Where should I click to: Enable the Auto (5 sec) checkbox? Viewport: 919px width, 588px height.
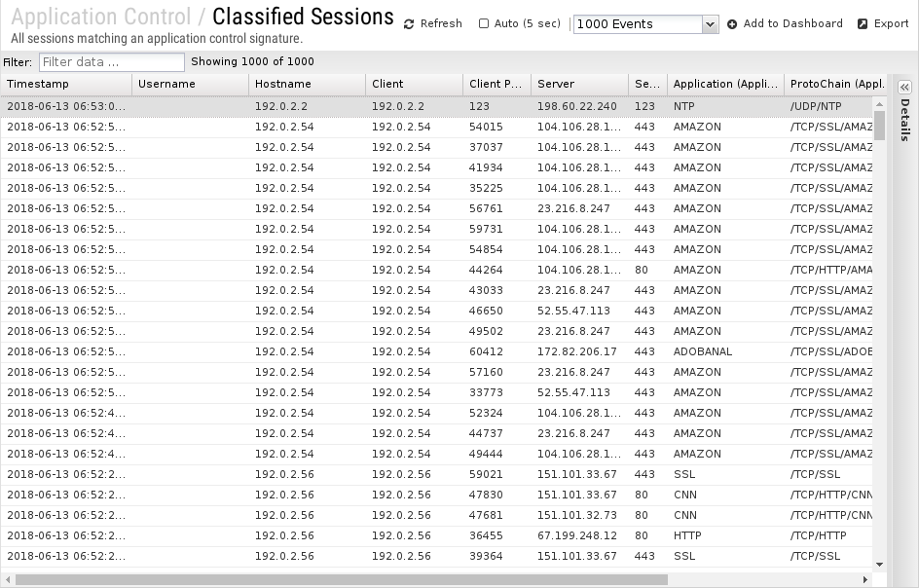pos(484,23)
